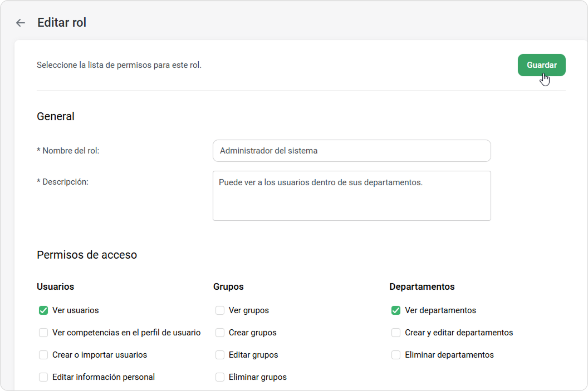Enable Ver competencias en el perfil de usuario
Viewport: 588px width, 391px height.
[x=43, y=333]
